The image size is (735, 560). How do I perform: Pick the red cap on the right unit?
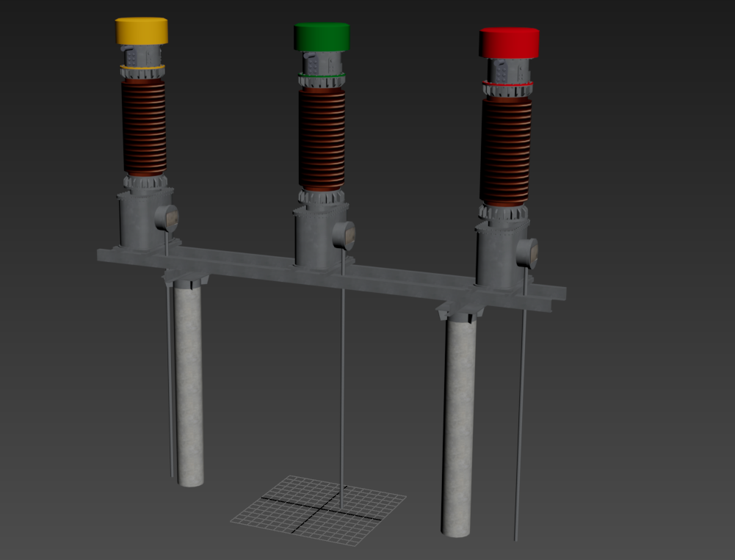point(510,43)
